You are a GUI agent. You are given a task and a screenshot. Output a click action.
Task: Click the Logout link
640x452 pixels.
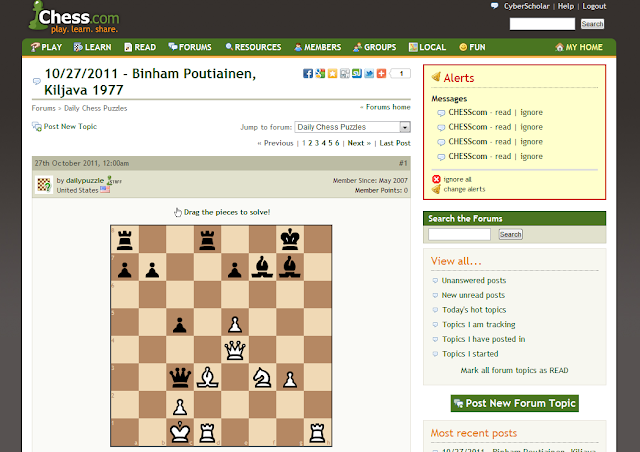pyautogui.click(x=594, y=6)
